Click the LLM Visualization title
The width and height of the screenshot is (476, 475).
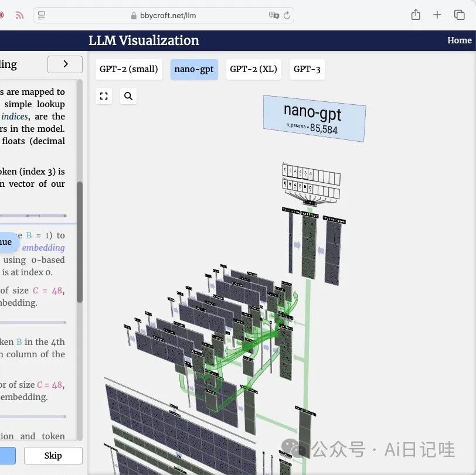pos(144,40)
